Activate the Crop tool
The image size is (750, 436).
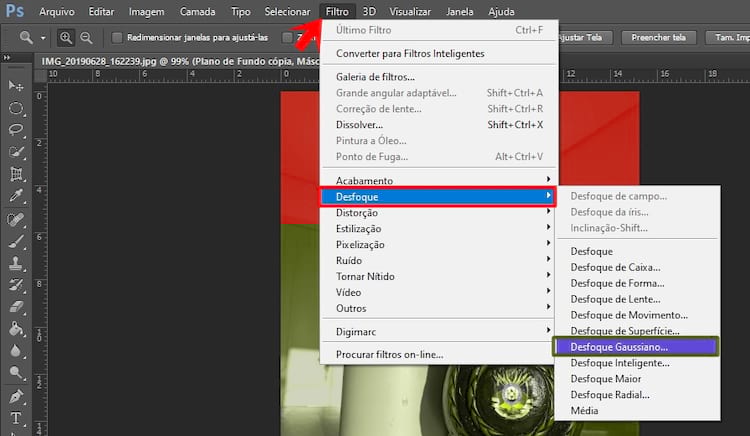(16, 174)
